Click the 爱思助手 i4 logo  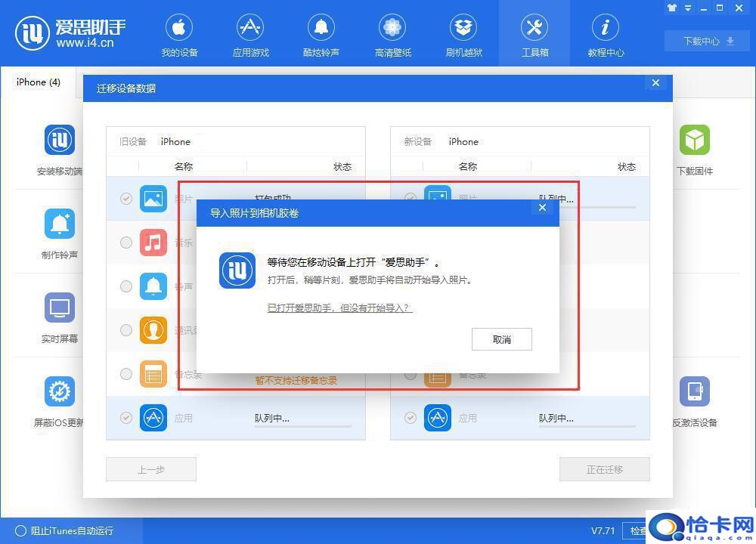[x=33, y=33]
